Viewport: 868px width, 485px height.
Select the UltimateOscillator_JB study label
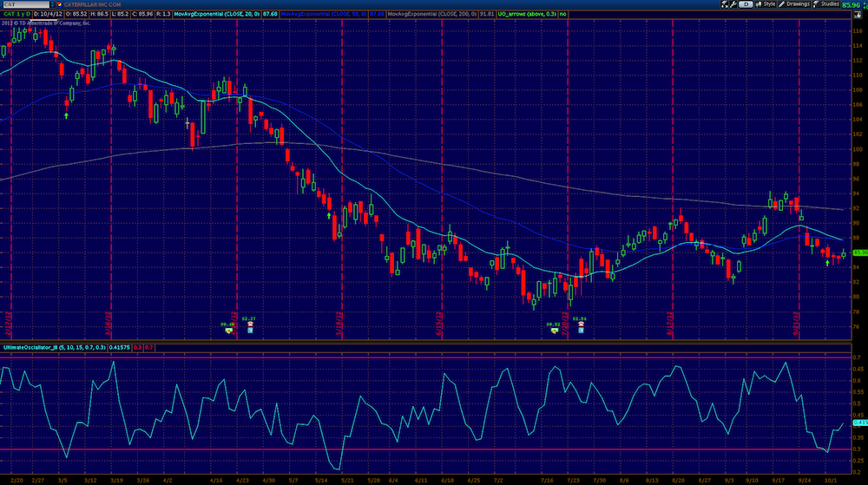click(54, 347)
